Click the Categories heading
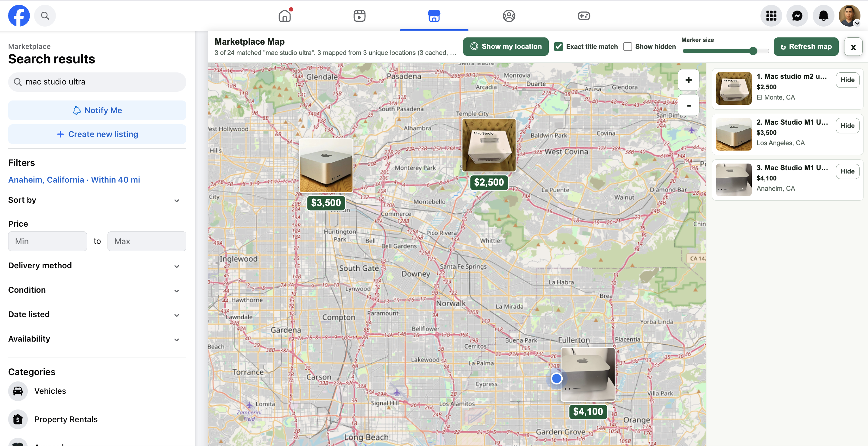868x446 pixels. (x=32, y=372)
